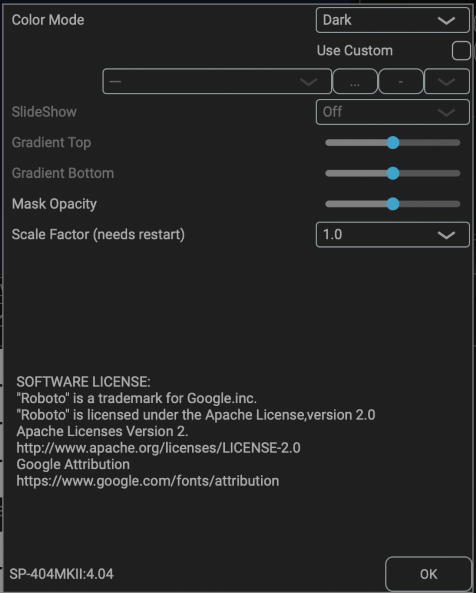Click left end of Gradient Top track
476x593 pixels.
pos(329,143)
